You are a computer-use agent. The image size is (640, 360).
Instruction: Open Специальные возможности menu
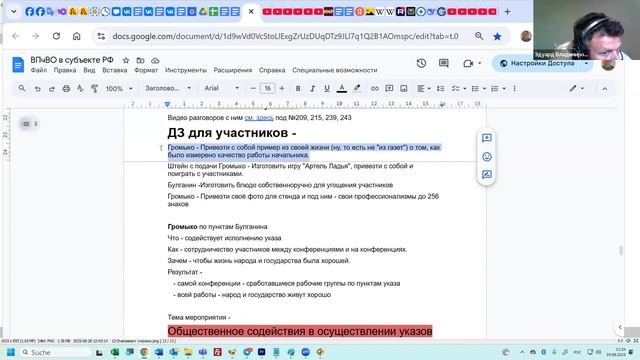(x=335, y=70)
